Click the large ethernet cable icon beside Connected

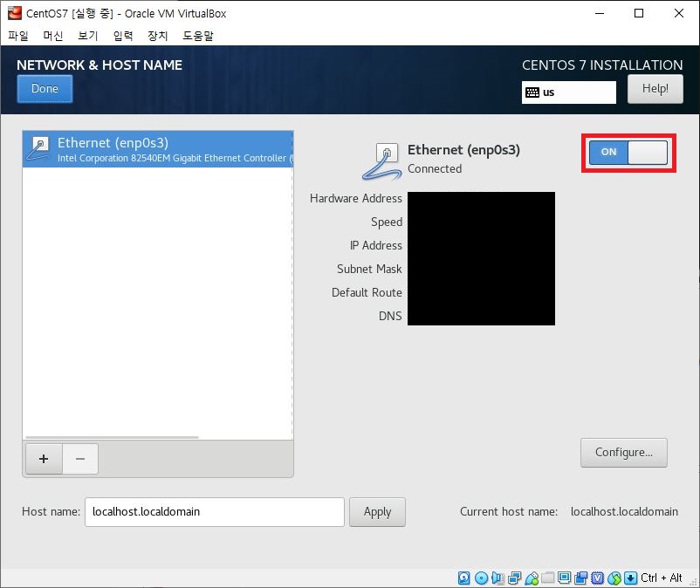click(x=381, y=161)
